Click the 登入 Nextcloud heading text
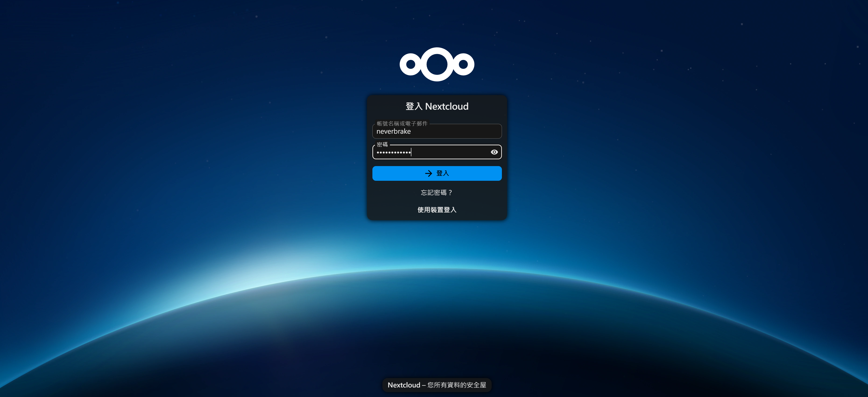The width and height of the screenshot is (868, 397). tap(437, 106)
